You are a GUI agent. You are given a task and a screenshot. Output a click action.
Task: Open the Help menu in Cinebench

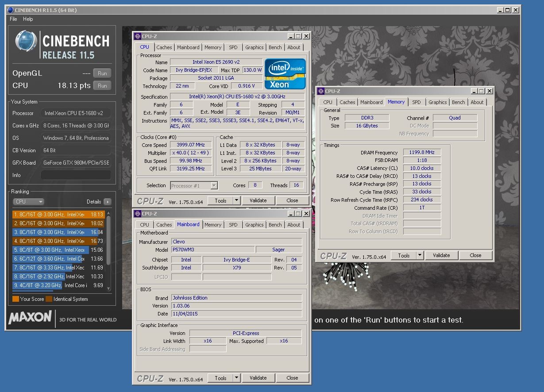28,19
